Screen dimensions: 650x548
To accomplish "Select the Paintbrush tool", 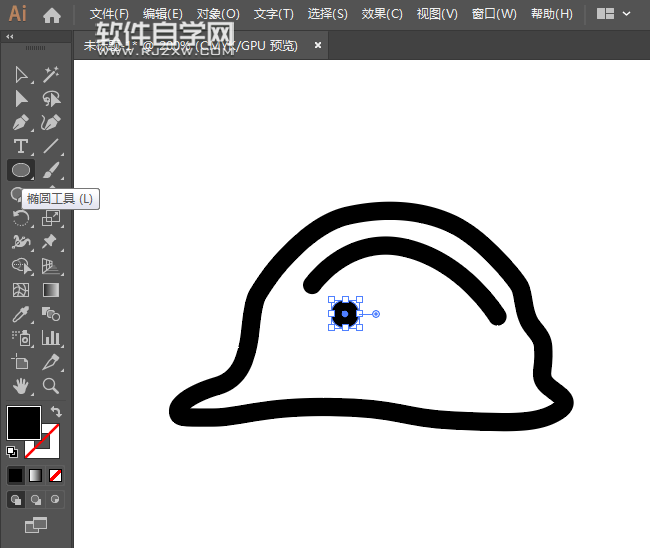I will tap(51, 170).
